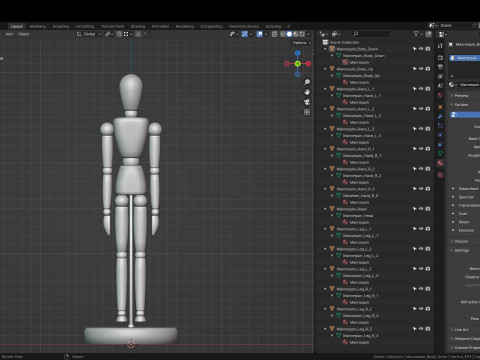The height and width of the screenshot is (360, 480).
Task: Open the Output properties tab icon
Action: 440,67
